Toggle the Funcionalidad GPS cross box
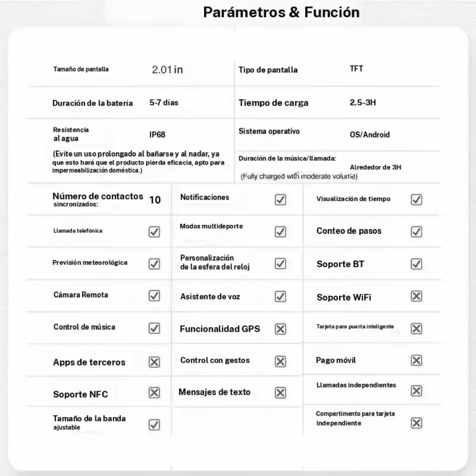 pyautogui.click(x=280, y=329)
